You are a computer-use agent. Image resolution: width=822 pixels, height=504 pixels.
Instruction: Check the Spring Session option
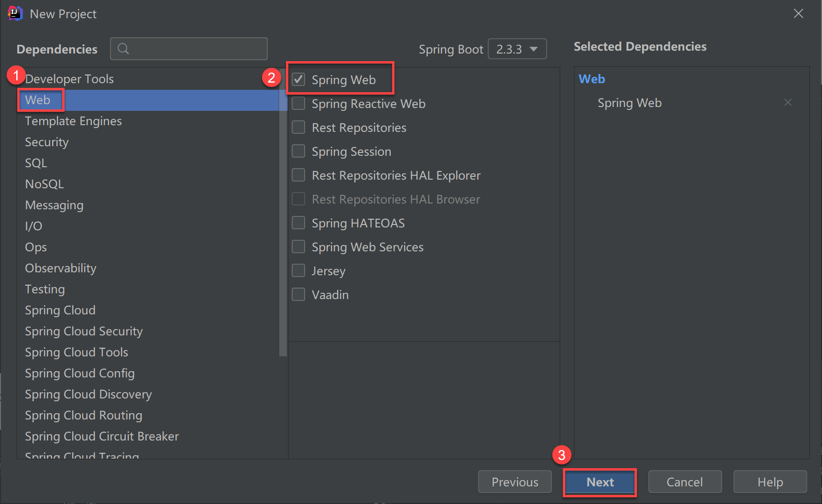pyautogui.click(x=298, y=151)
